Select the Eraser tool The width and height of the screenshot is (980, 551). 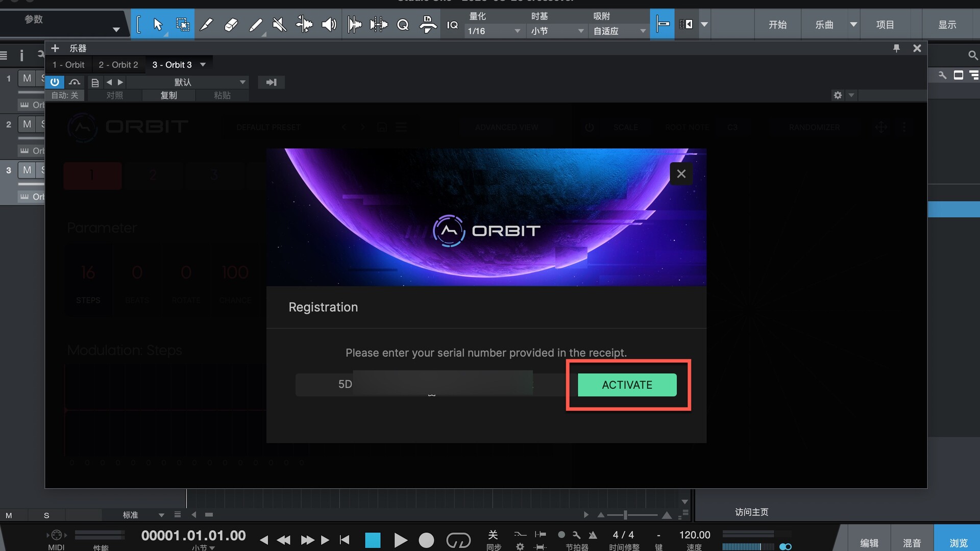click(x=231, y=24)
